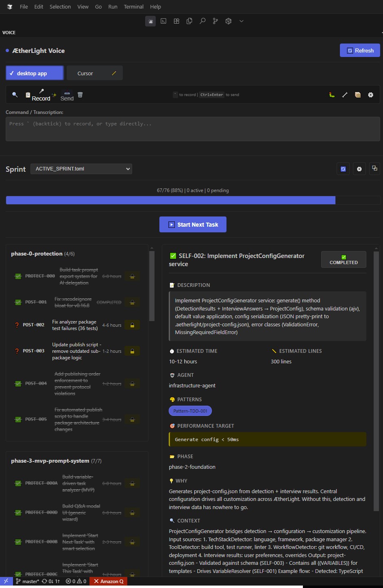
Task: Click the Amazon Q item in the status bar
Action: (x=108, y=581)
